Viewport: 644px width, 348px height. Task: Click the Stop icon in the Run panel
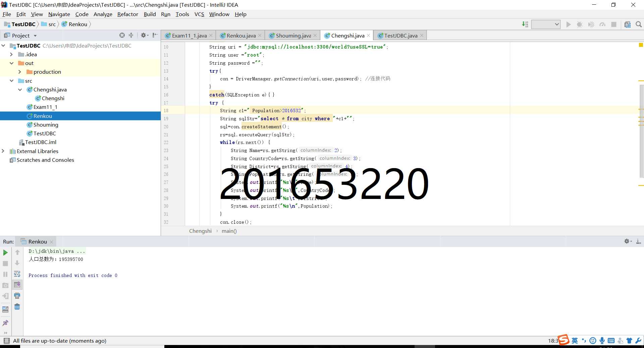click(x=5, y=264)
